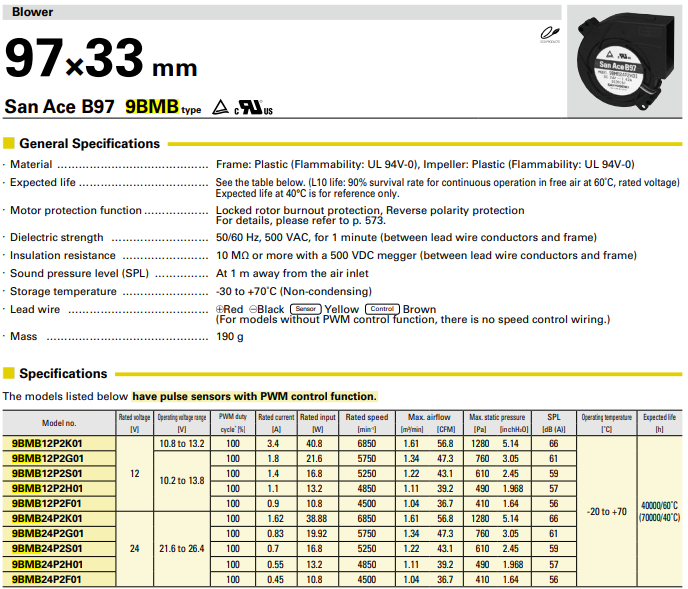The height and width of the screenshot is (589, 688).
Task: Click the small eco leaf logo at top right
Action: tap(549, 33)
